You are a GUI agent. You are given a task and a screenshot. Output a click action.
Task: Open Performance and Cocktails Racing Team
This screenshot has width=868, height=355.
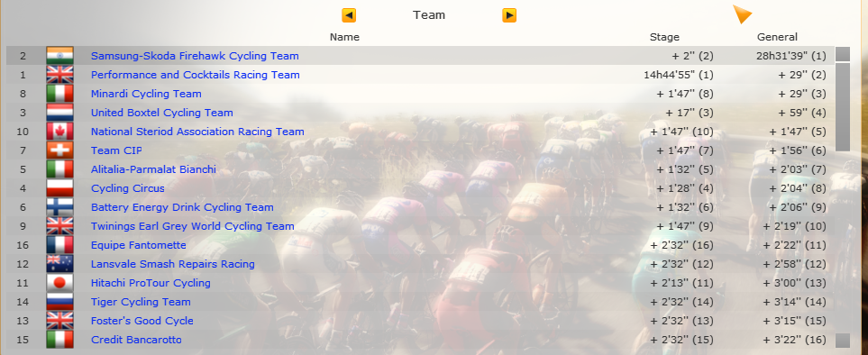point(196,75)
